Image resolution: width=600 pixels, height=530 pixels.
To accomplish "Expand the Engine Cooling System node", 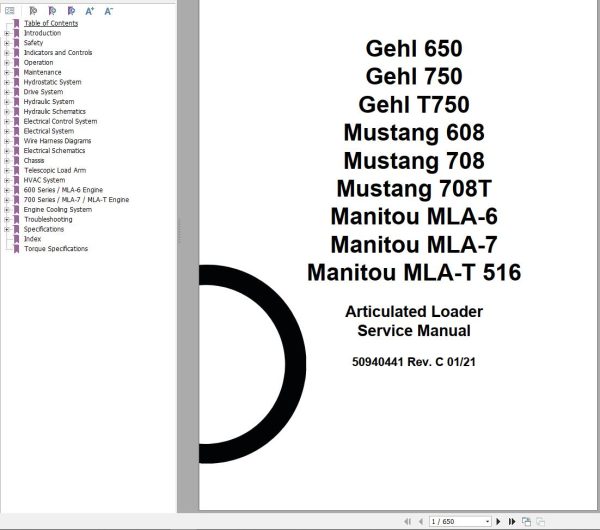I will tap(7, 210).
